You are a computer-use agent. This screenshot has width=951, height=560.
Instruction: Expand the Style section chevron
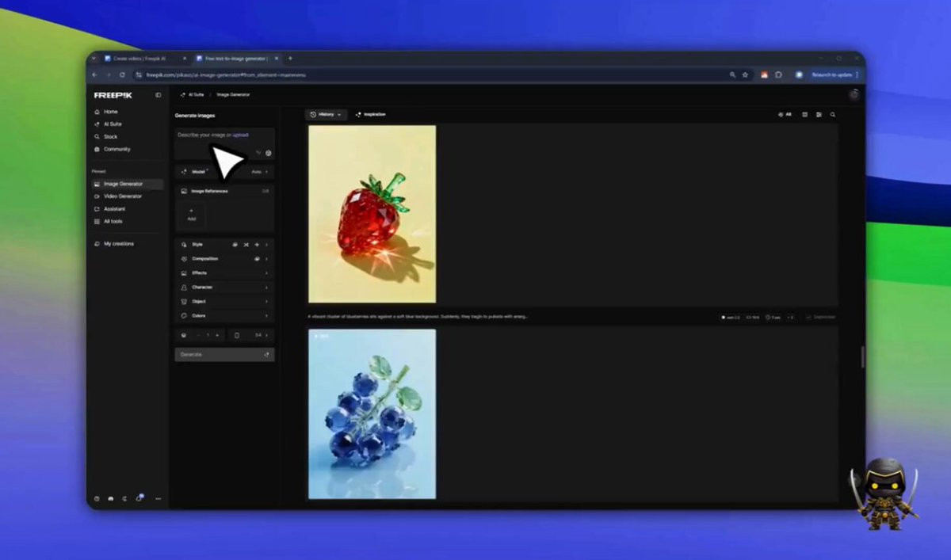(266, 245)
